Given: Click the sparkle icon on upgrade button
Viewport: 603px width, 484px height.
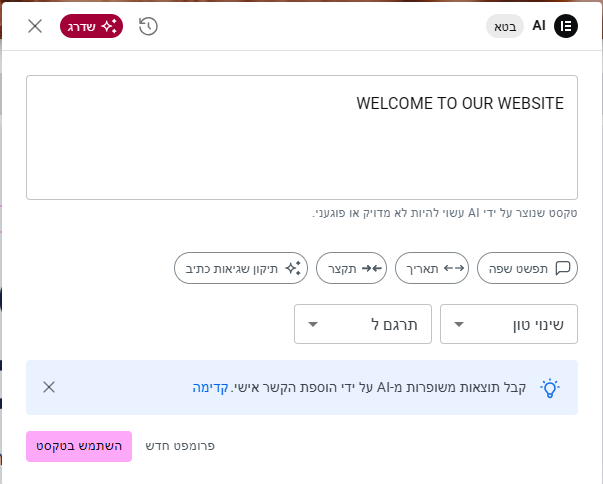Looking at the screenshot, I should pos(108,26).
